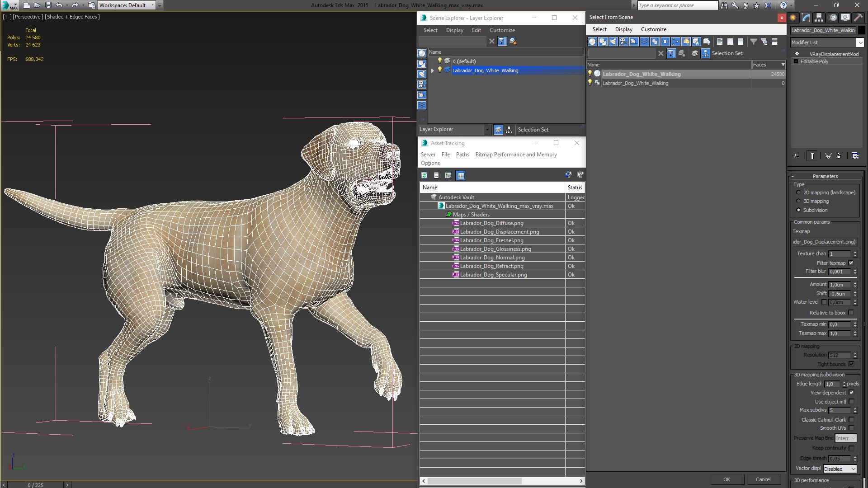Open the Hierarchy command panel tab
Viewport: 868px width, 488px height.
(819, 18)
